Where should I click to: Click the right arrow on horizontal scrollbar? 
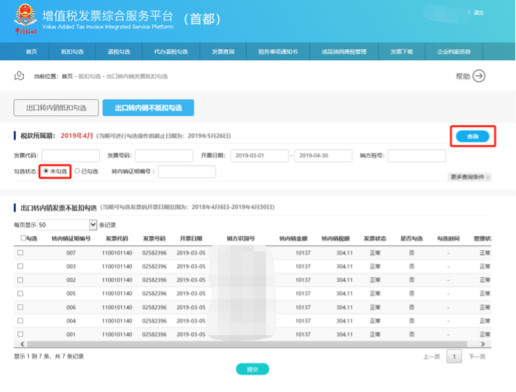(483, 344)
